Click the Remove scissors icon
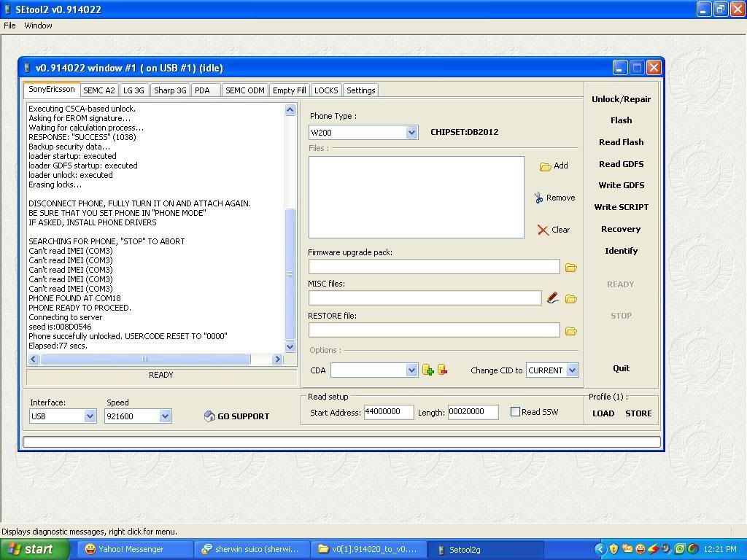The width and height of the screenshot is (747, 560). (539, 198)
